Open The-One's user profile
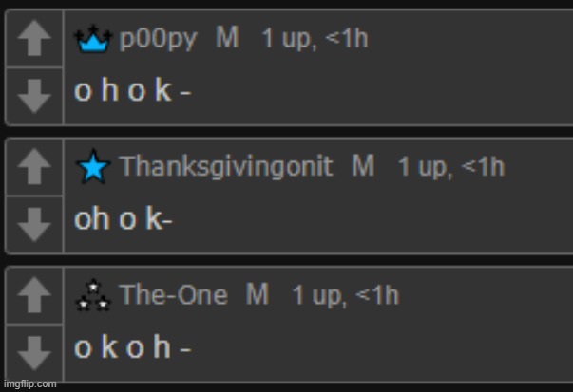573x392 pixels. pyautogui.click(x=174, y=294)
